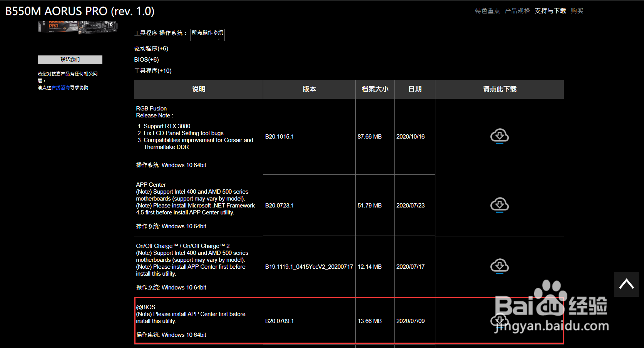Download APP Center B20.0723.1 file
The width and height of the screenshot is (644, 348).
[x=499, y=205]
